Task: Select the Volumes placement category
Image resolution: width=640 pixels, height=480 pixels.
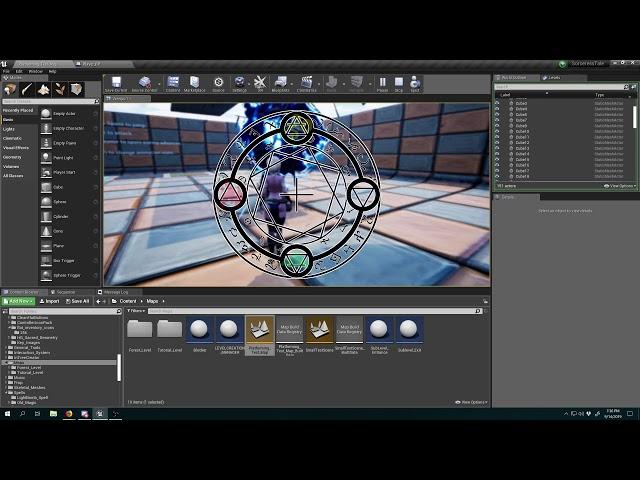Action: click(x=11, y=167)
